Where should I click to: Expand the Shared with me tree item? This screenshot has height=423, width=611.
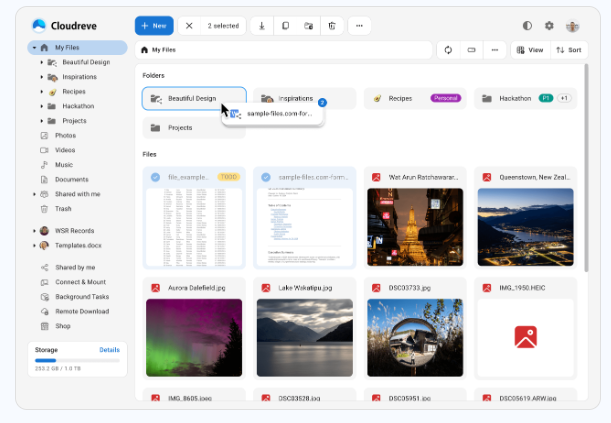34,194
